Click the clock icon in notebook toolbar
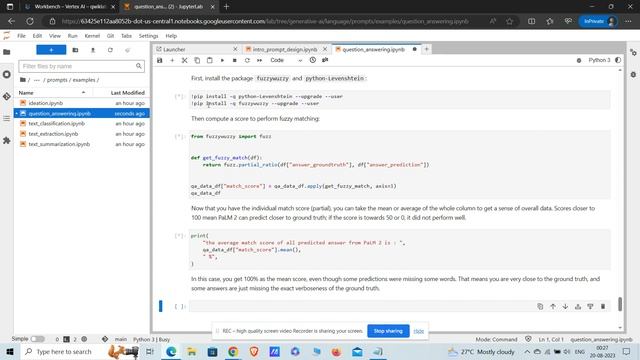Viewport: 640px width, 360px height. (x=313, y=60)
